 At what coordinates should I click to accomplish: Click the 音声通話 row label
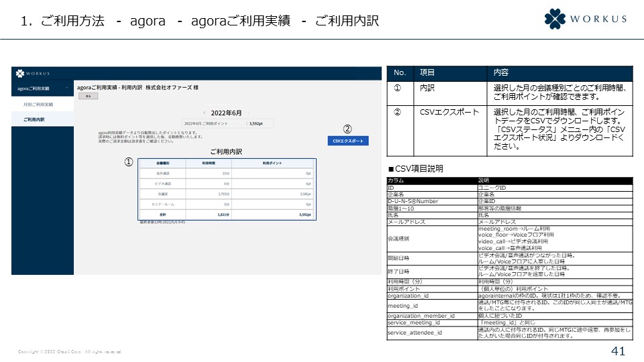[162, 174]
